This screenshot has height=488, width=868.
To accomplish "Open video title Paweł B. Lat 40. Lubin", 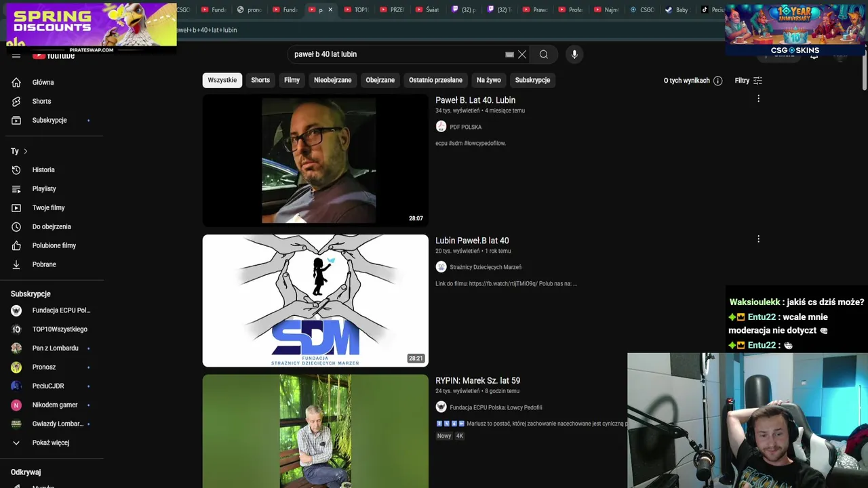I will [475, 100].
